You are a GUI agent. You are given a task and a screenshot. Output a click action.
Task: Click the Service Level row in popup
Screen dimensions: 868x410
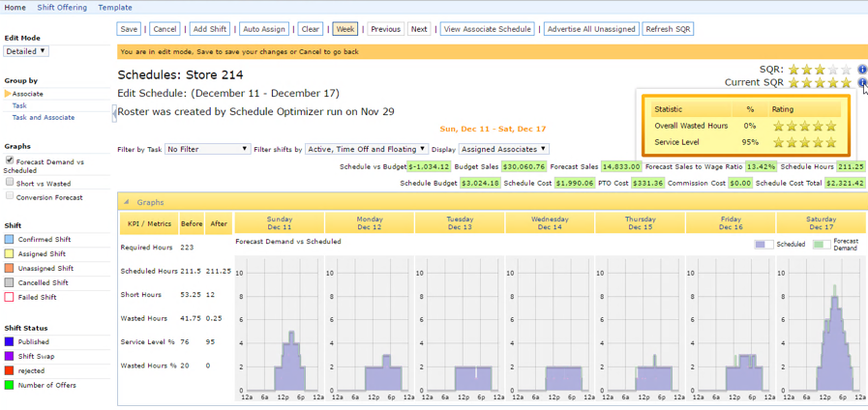tap(745, 142)
